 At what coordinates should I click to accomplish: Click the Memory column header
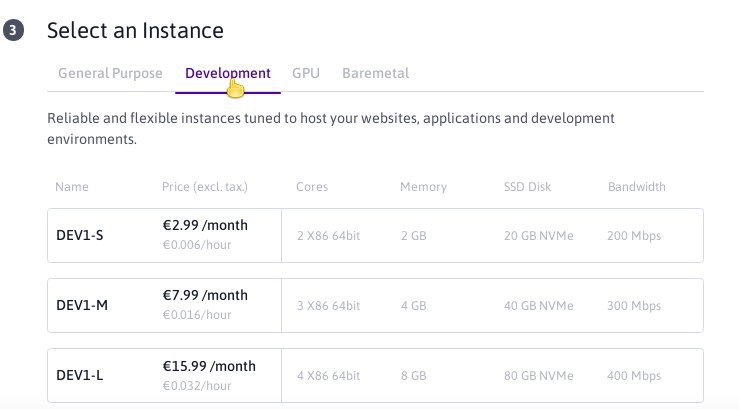[x=423, y=187]
